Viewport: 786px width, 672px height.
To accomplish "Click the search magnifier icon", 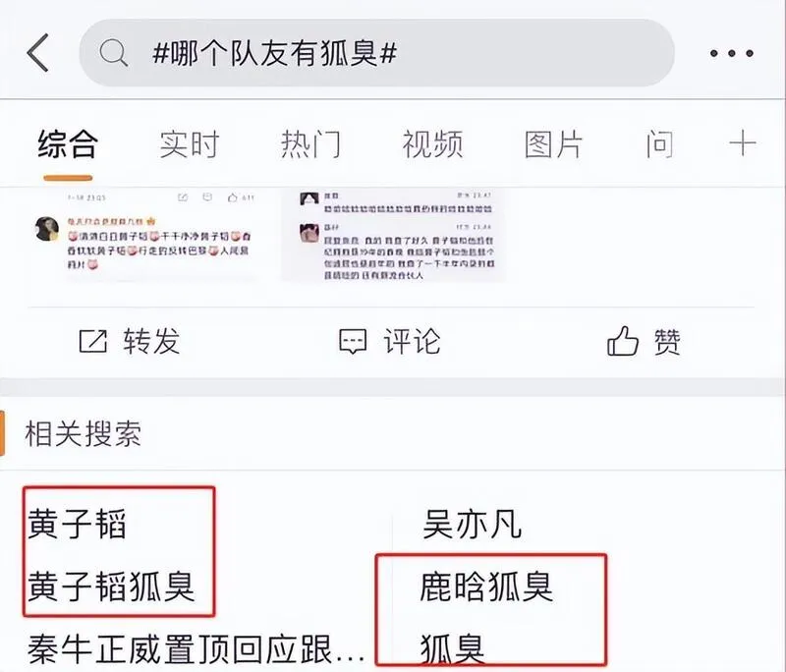I will [x=114, y=53].
